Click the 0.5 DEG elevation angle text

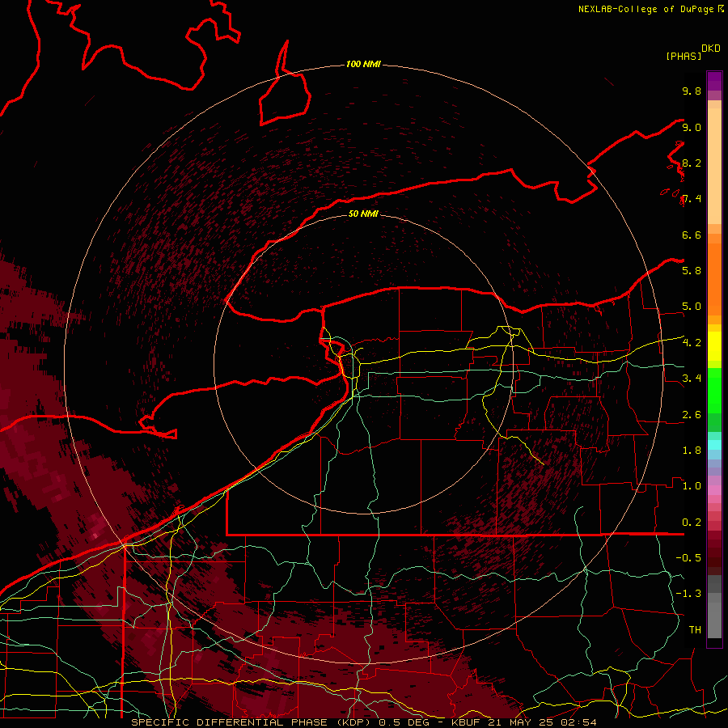click(x=404, y=722)
